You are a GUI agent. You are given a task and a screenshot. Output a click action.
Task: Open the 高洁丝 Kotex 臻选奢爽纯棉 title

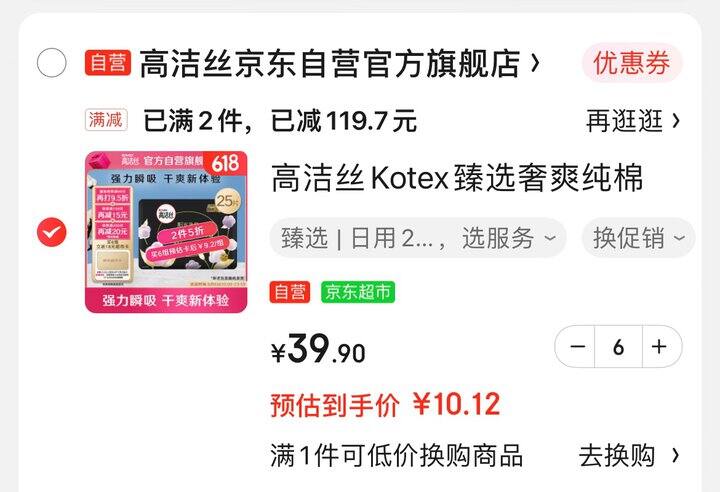(x=456, y=178)
